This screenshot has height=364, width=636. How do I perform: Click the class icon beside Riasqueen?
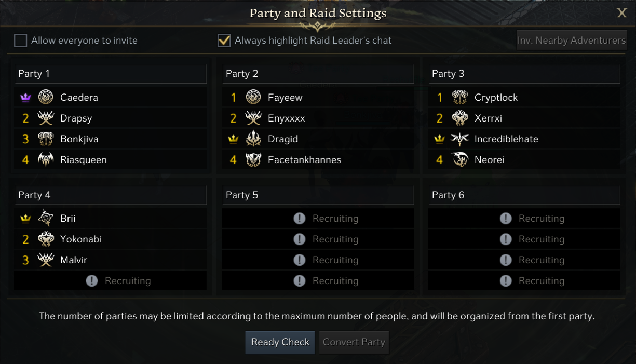tap(46, 160)
